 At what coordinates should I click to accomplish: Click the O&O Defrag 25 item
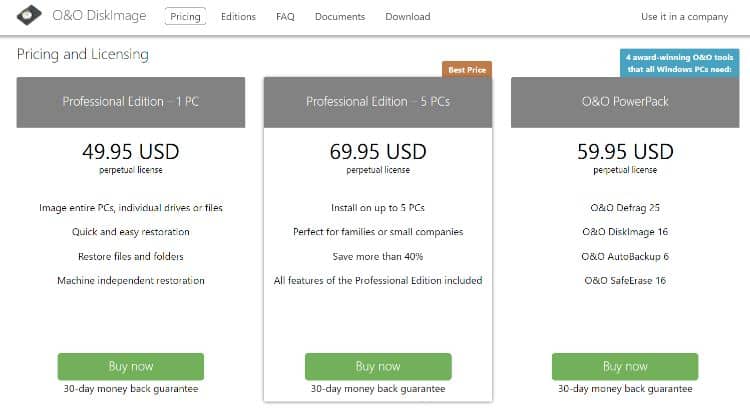pyautogui.click(x=625, y=208)
